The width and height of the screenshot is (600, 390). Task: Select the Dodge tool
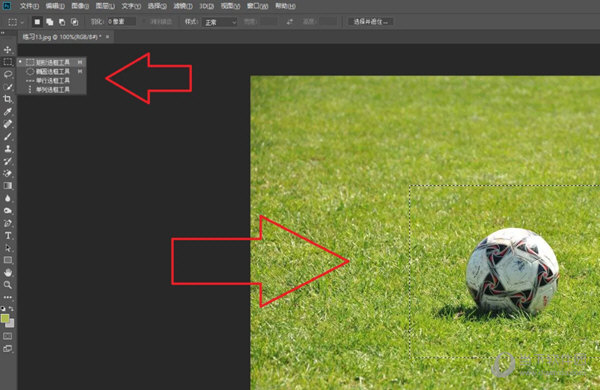(8, 211)
